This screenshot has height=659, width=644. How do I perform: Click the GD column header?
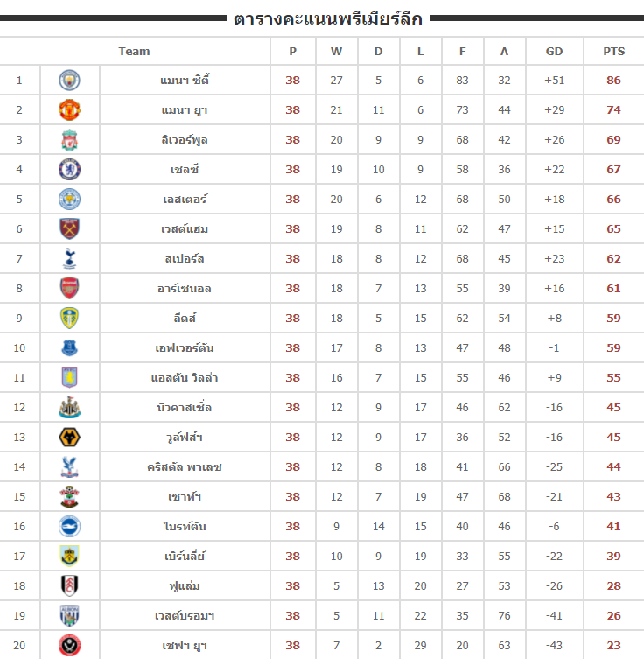click(x=554, y=52)
